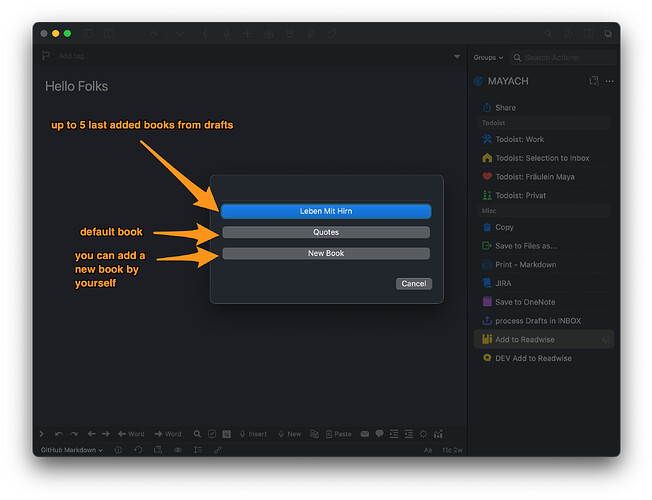Click the Paste button in action bar

(x=338, y=434)
